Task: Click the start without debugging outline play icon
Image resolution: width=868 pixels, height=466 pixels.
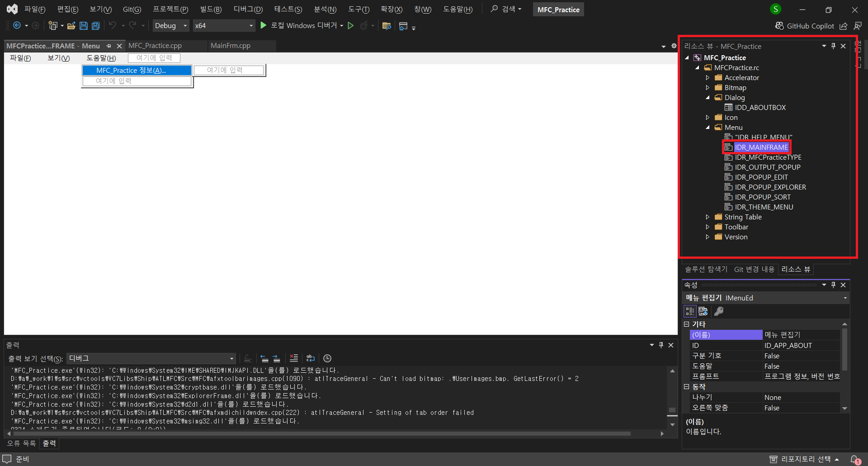Action: click(350, 26)
